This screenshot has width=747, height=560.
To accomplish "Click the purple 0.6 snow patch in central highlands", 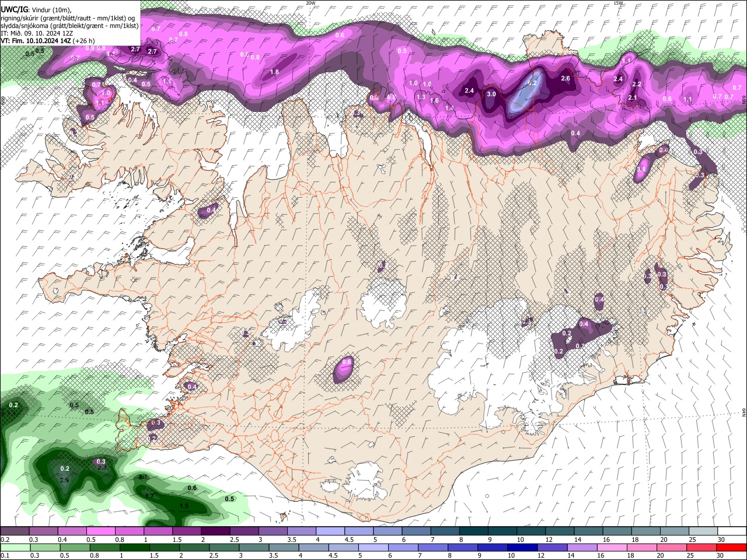I will click(344, 369).
